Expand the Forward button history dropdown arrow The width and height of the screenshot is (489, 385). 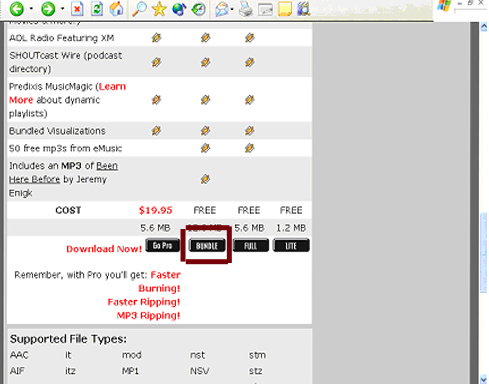[x=63, y=9]
